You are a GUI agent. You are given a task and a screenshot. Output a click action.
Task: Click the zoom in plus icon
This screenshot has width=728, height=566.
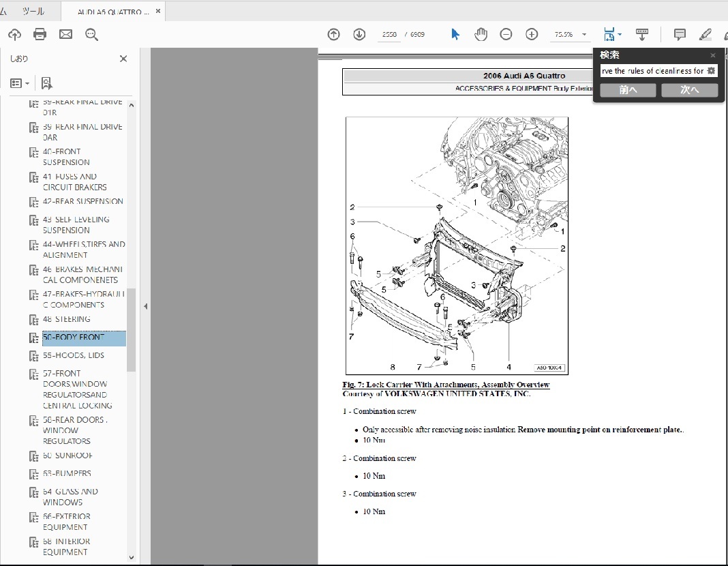(x=532, y=34)
